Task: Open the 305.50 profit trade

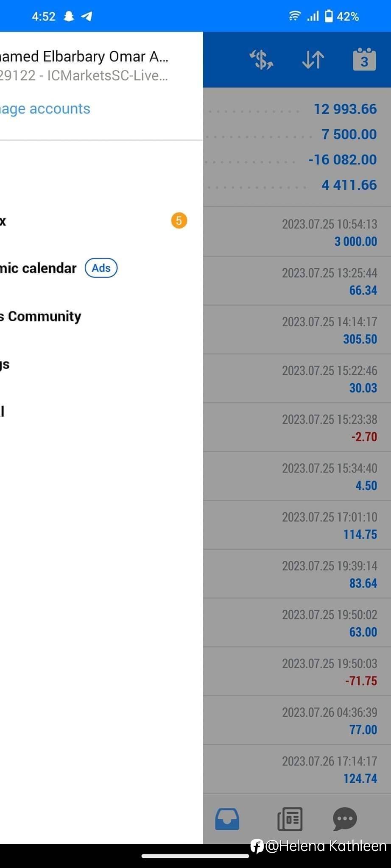Action: [297, 330]
